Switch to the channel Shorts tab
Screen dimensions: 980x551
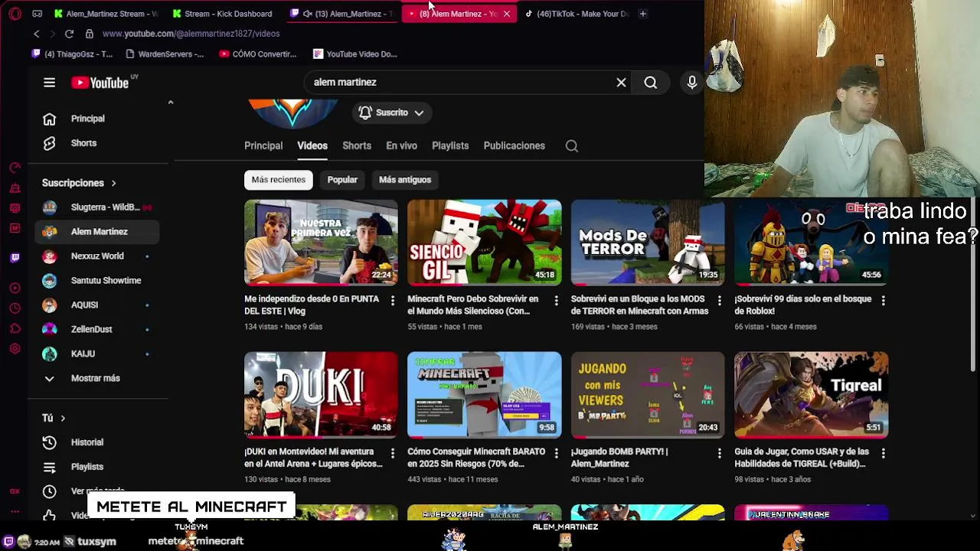(x=357, y=146)
